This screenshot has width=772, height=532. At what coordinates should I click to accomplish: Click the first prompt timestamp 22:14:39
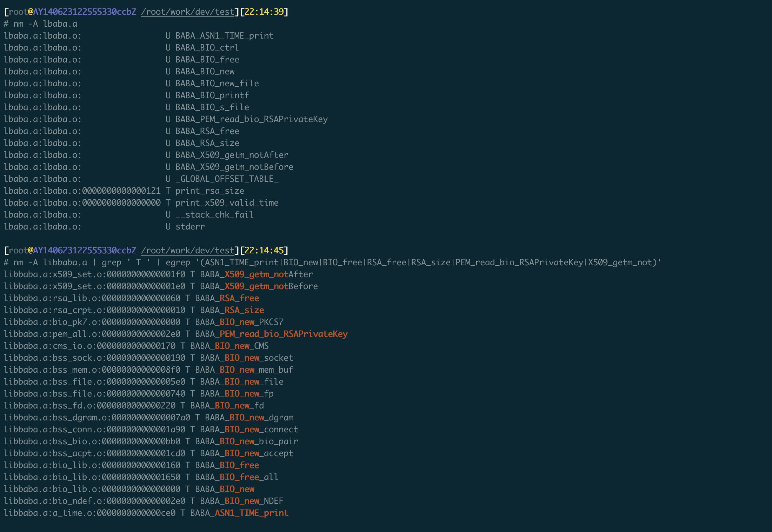coord(264,12)
